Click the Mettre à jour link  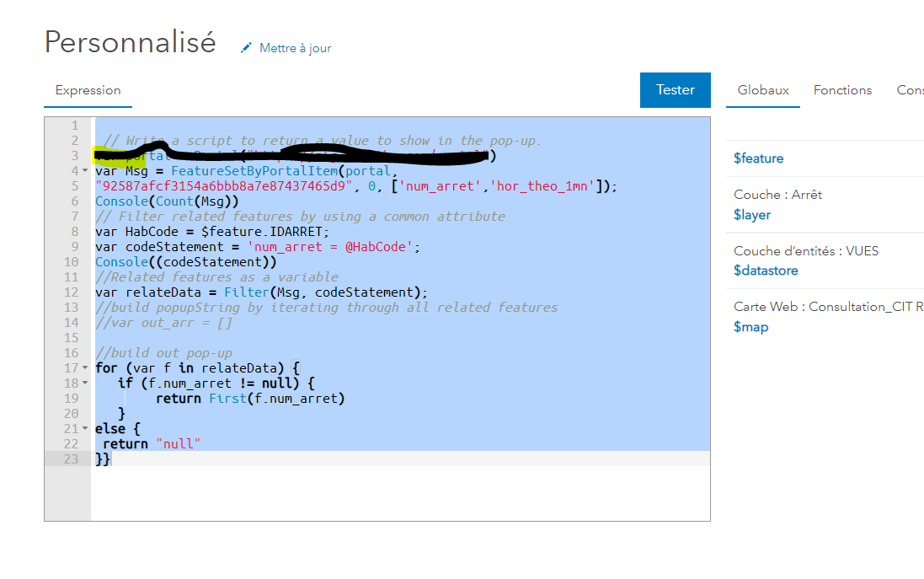[295, 48]
